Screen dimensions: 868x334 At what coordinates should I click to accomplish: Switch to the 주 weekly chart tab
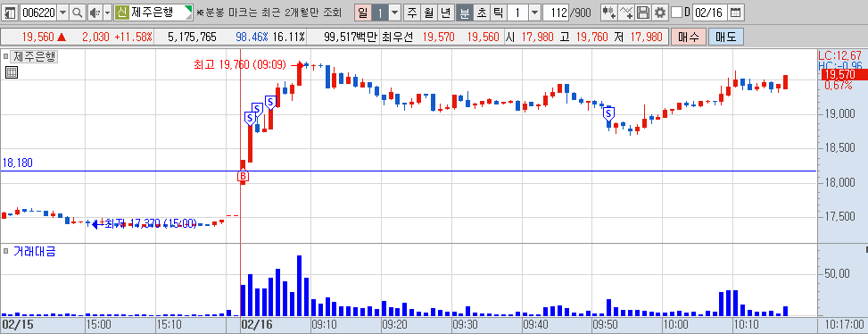[412, 13]
